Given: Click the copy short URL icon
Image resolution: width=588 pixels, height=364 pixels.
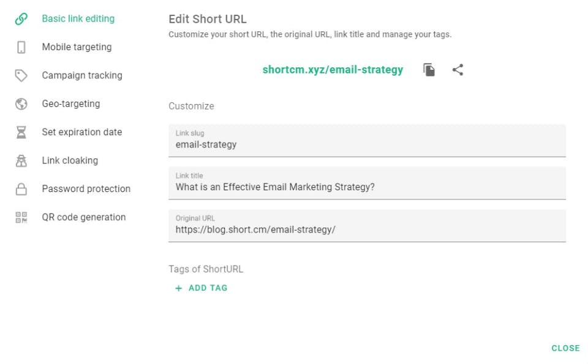Looking at the screenshot, I should pyautogui.click(x=429, y=70).
